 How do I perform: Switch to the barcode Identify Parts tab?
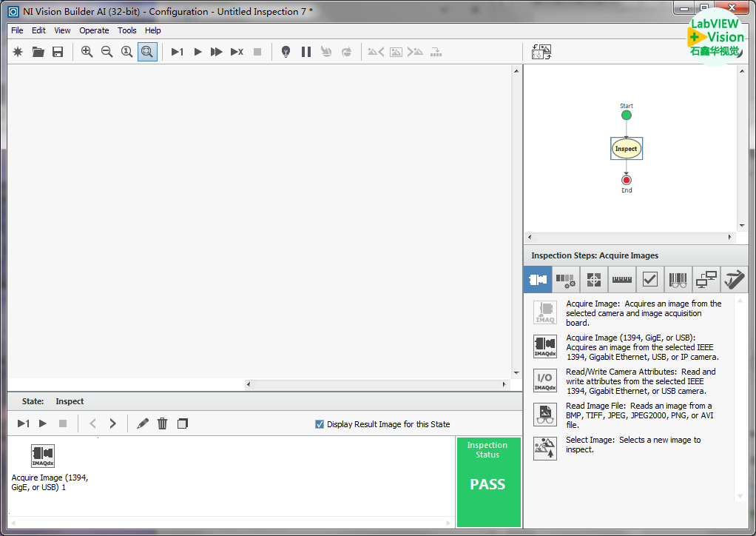point(678,280)
